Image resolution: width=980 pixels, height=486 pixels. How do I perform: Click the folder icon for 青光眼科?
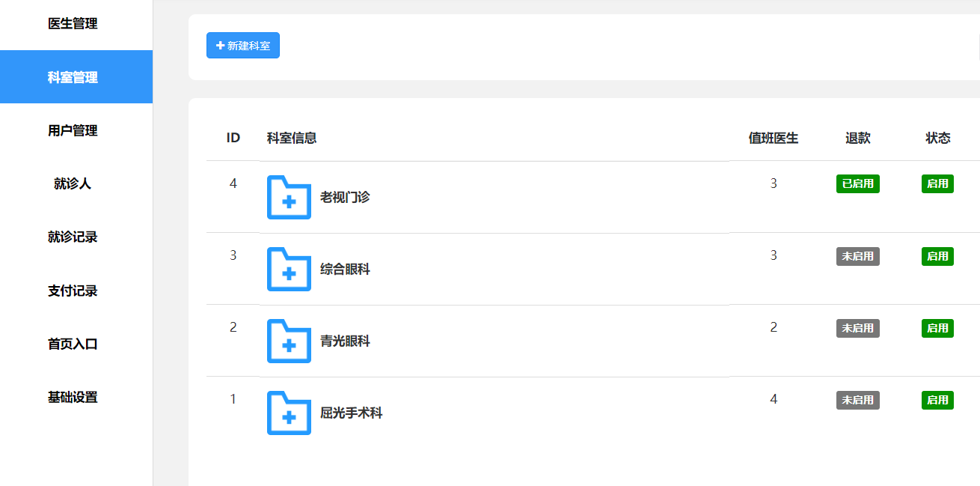click(289, 341)
